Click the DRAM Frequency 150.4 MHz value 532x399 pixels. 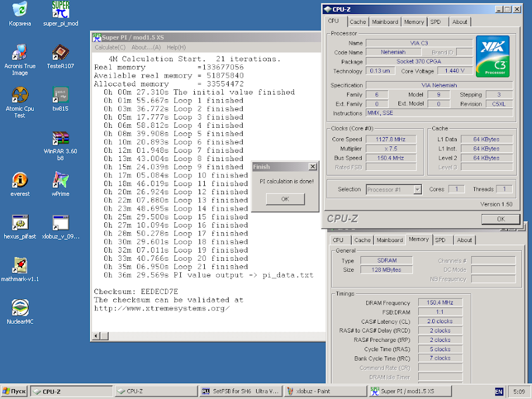click(x=440, y=303)
